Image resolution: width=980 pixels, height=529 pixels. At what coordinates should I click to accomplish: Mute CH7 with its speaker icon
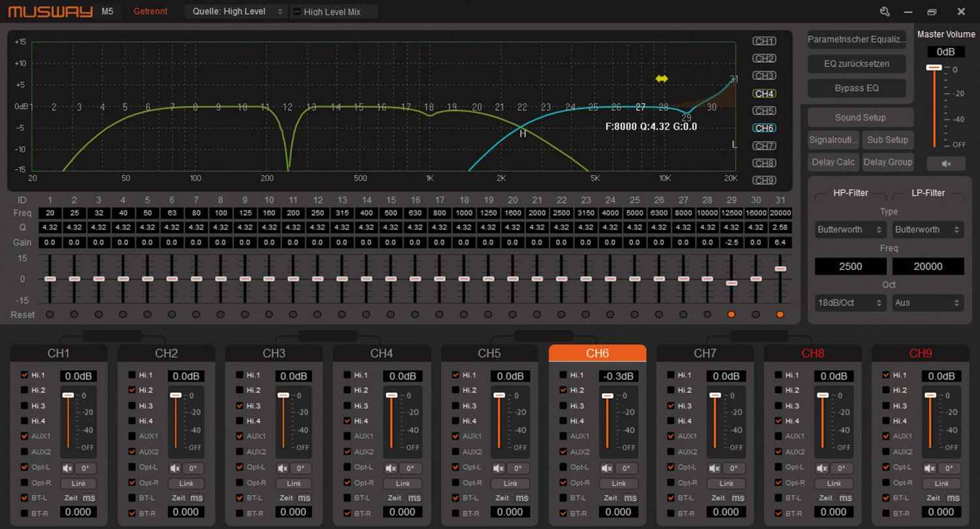pyautogui.click(x=715, y=469)
